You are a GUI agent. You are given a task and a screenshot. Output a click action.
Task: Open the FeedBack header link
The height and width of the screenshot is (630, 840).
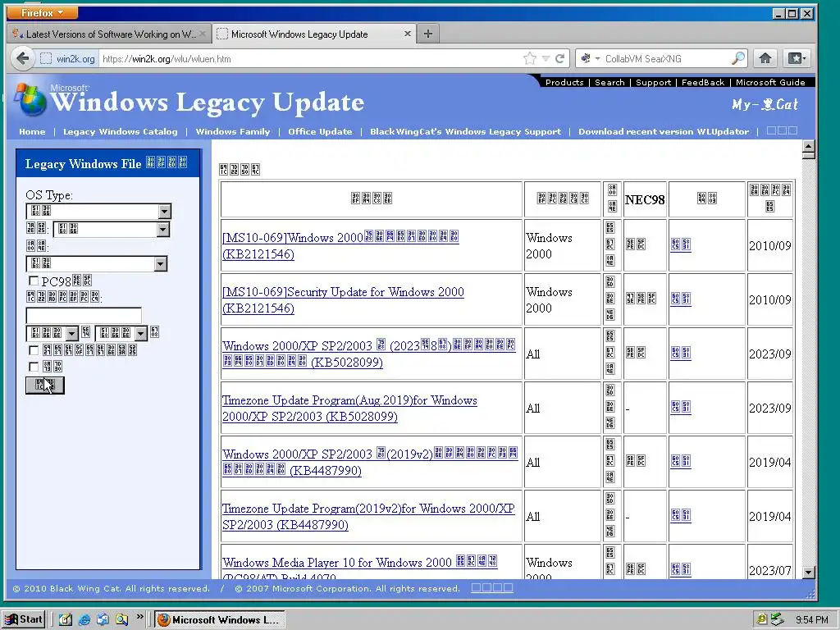point(703,83)
